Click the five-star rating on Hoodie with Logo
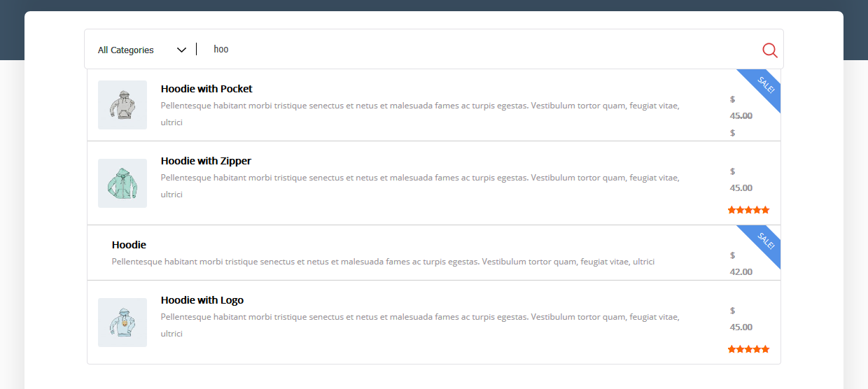Image resolution: width=868 pixels, height=389 pixels. [x=748, y=349]
